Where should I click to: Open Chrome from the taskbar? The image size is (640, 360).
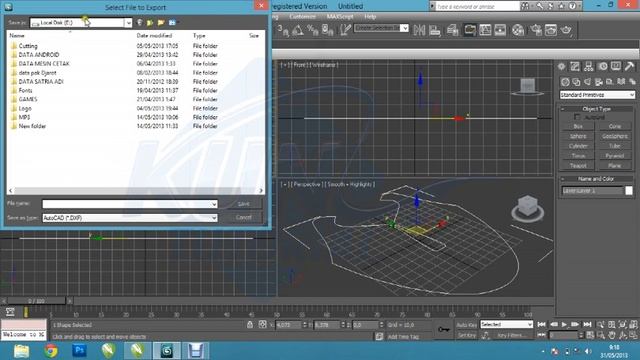click(x=51, y=351)
